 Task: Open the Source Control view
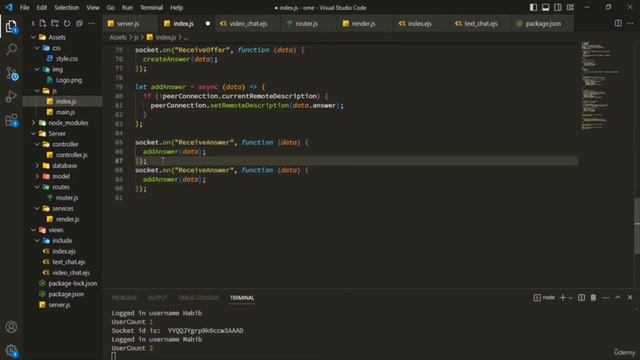(x=11, y=73)
